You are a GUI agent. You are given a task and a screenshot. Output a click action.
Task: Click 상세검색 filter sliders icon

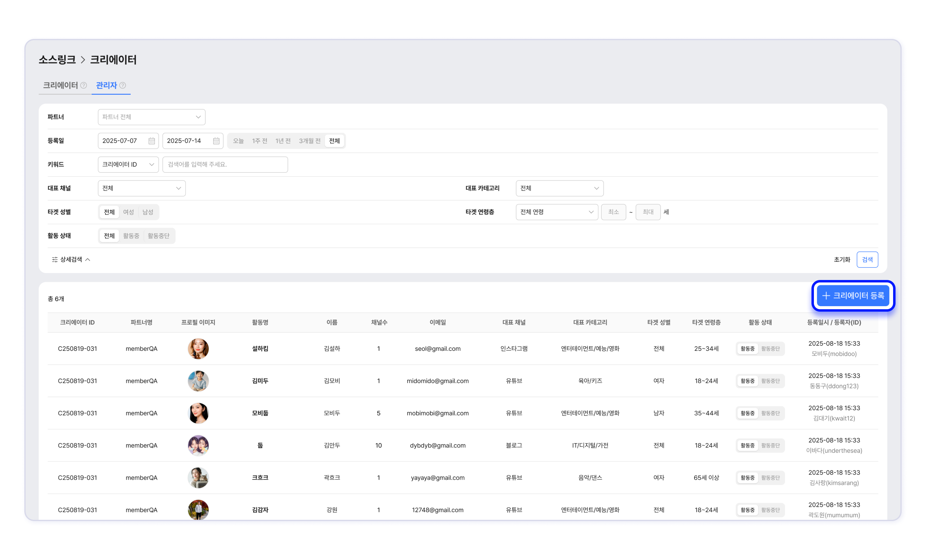(x=55, y=260)
